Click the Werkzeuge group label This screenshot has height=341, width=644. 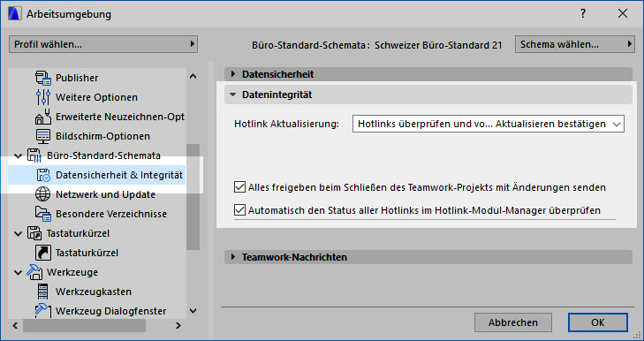72,272
